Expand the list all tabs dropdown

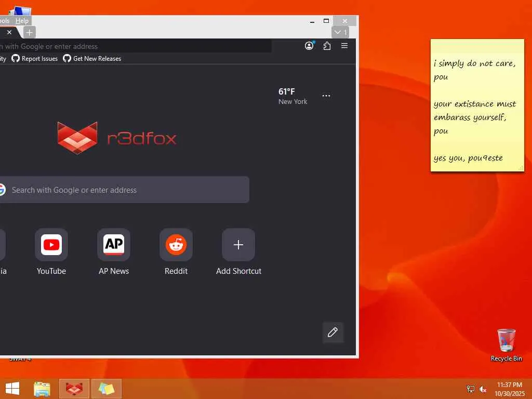click(x=340, y=32)
